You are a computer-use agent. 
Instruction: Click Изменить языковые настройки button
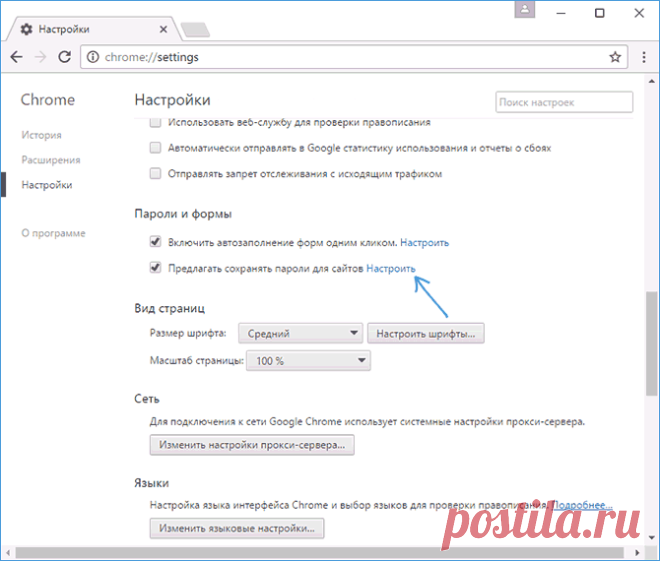[237, 528]
